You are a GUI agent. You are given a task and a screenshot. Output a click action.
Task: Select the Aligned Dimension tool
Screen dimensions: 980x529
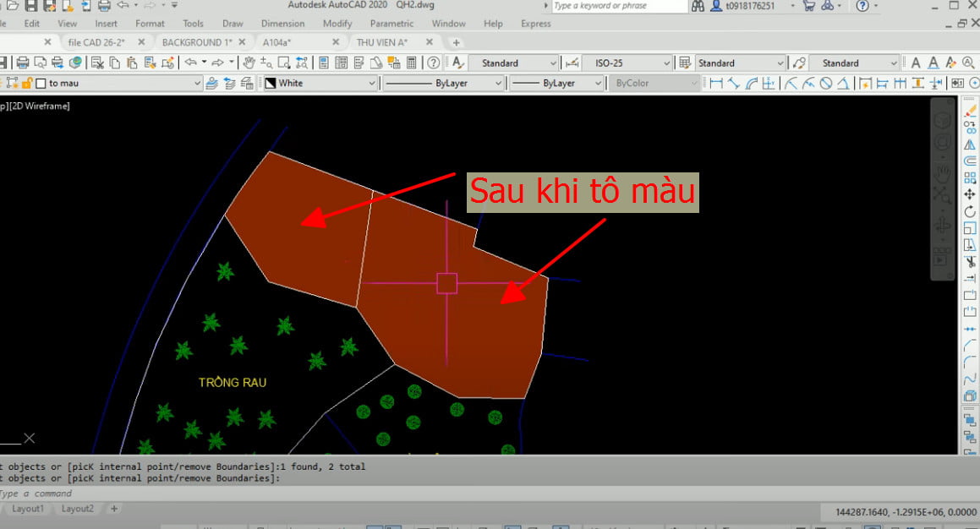(734, 83)
